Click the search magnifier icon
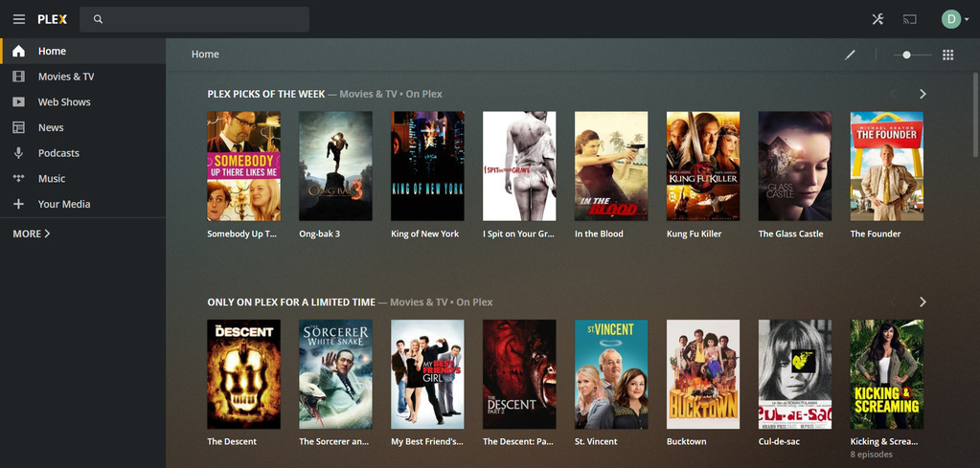980x468 pixels. 98,19
